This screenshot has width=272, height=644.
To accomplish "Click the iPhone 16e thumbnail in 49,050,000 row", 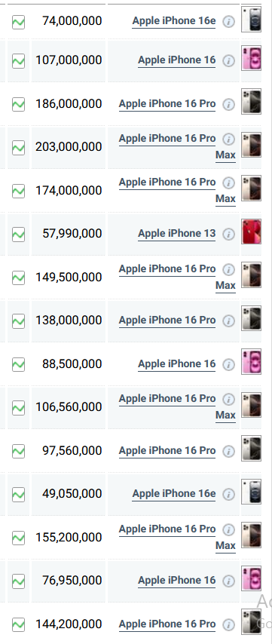I will pyautogui.click(x=251, y=491).
